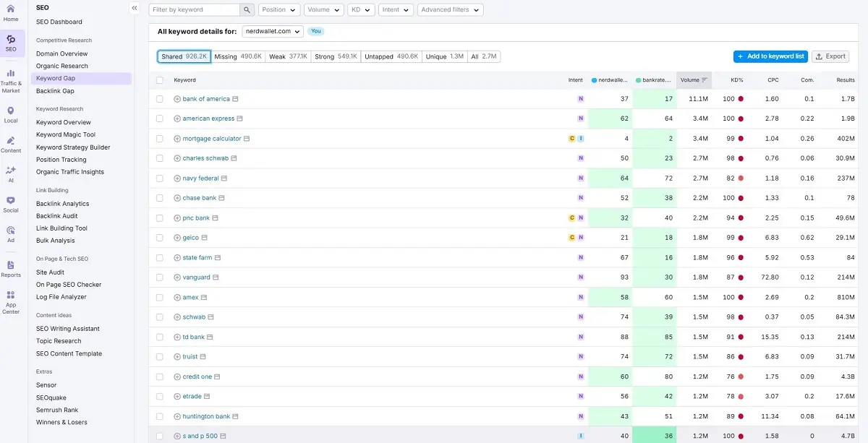The height and width of the screenshot is (443, 868).
Task: Select the SEO icon in left rail
Action: 11,43
